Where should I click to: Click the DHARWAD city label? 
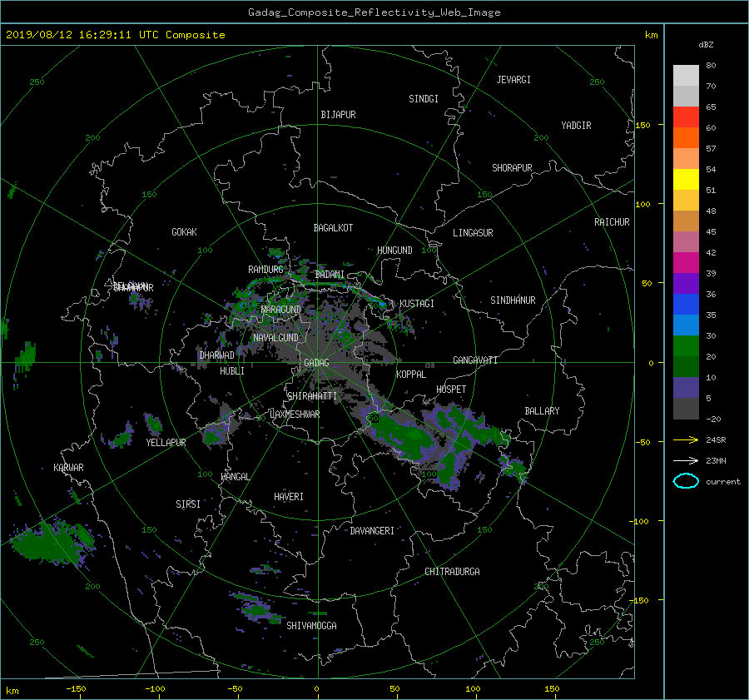(x=216, y=355)
